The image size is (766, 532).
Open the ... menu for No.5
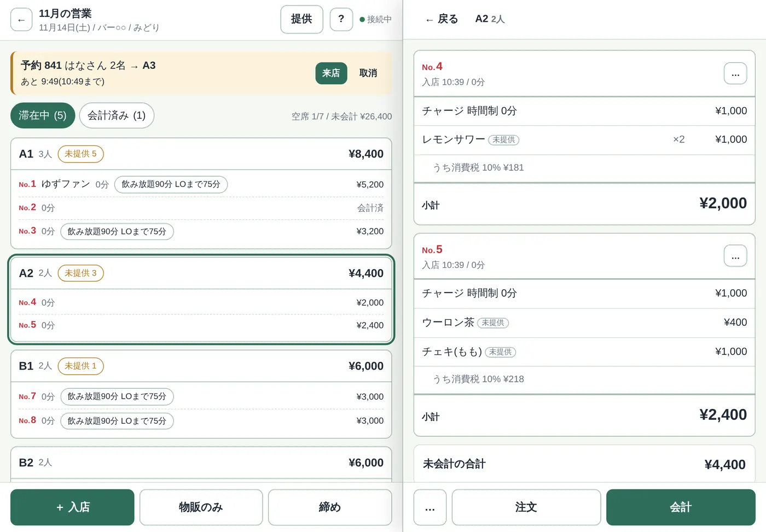tap(735, 256)
